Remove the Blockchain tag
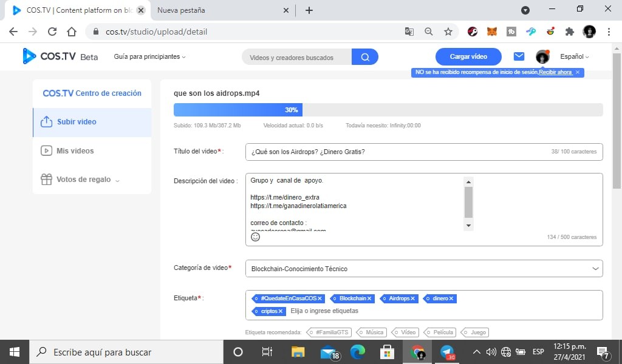 tap(369, 298)
